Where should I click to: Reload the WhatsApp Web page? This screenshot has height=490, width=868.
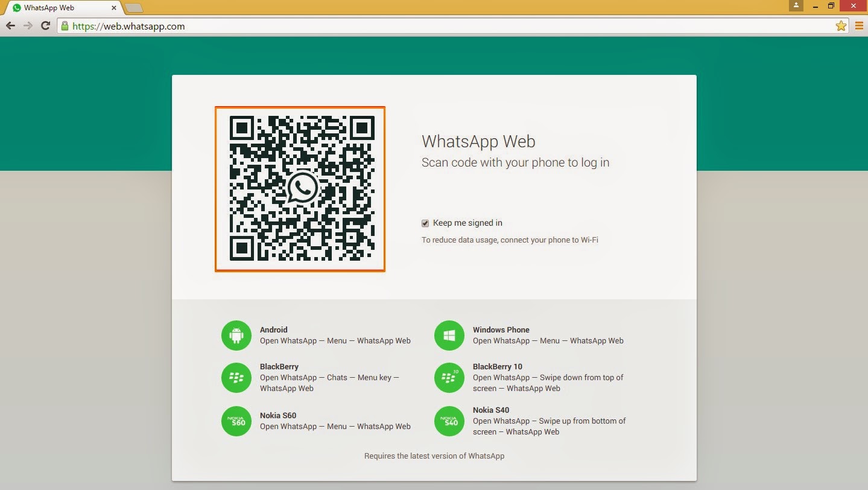[x=45, y=26]
